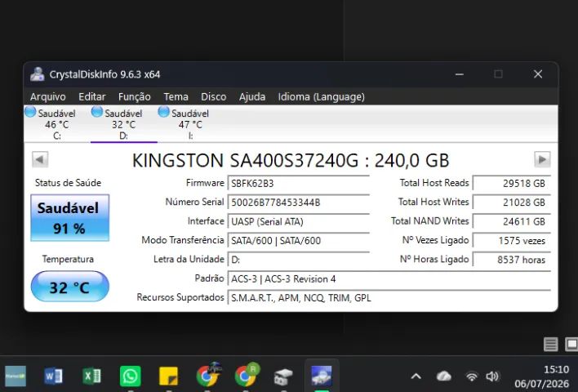Screen dimensions: 578x392
Task: Go to previous disk with left arrow
Action: pyautogui.click(x=40, y=160)
